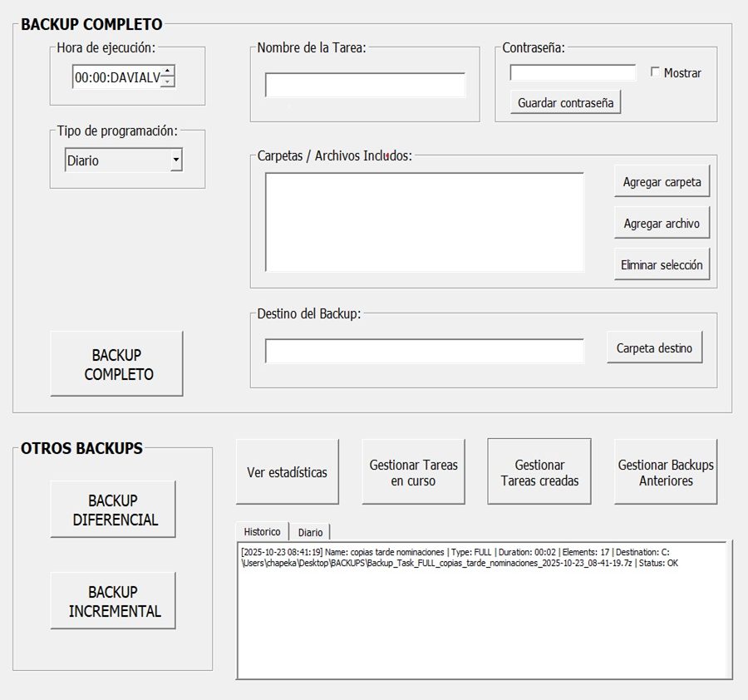The width and height of the screenshot is (748, 700).
Task: Click the Contraseña input field
Action: coord(573,73)
